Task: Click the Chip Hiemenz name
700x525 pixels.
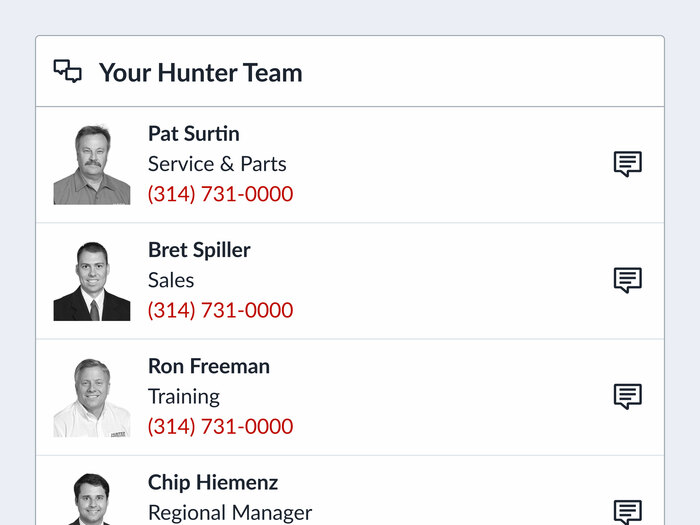Action: click(x=213, y=483)
